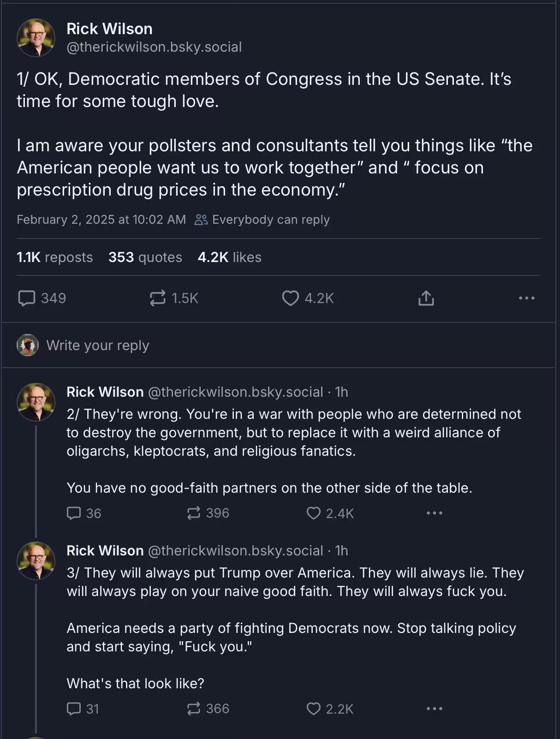Reply to 3/ post with 31 comments

(x=74, y=709)
